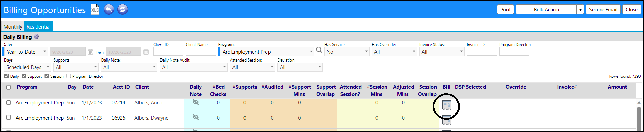Open the Days dropdown Scheduled Days
The width and height of the screenshot is (644, 132).
[27, 67]
